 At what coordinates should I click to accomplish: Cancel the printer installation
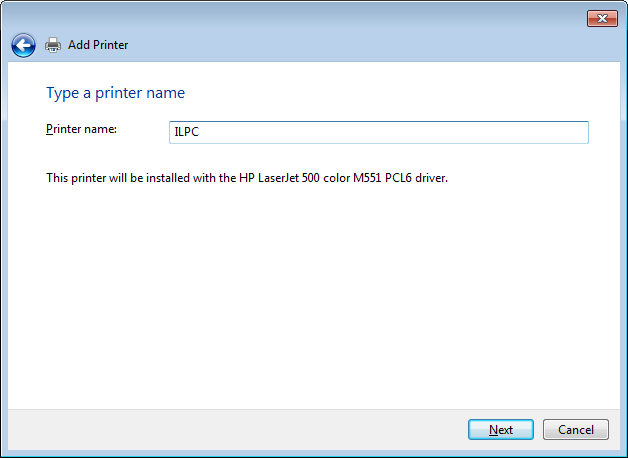tap(576, 430)
